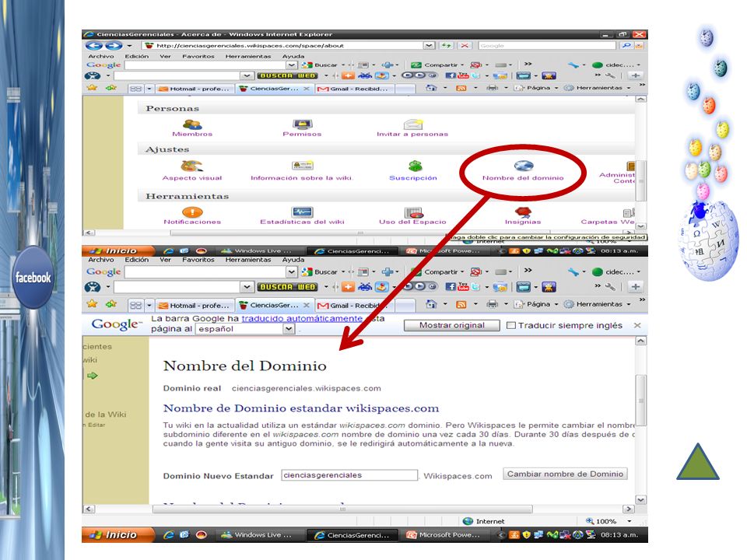The width and height of the screenshot is (747, 560).
Task: Click the Información sobre la wiki icon
Action: click(x=303, y=166)
